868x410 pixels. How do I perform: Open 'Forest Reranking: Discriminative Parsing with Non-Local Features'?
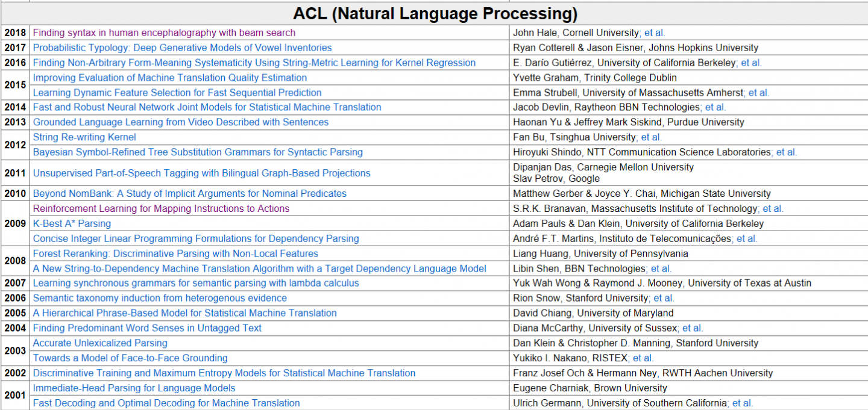click(175, 254)
